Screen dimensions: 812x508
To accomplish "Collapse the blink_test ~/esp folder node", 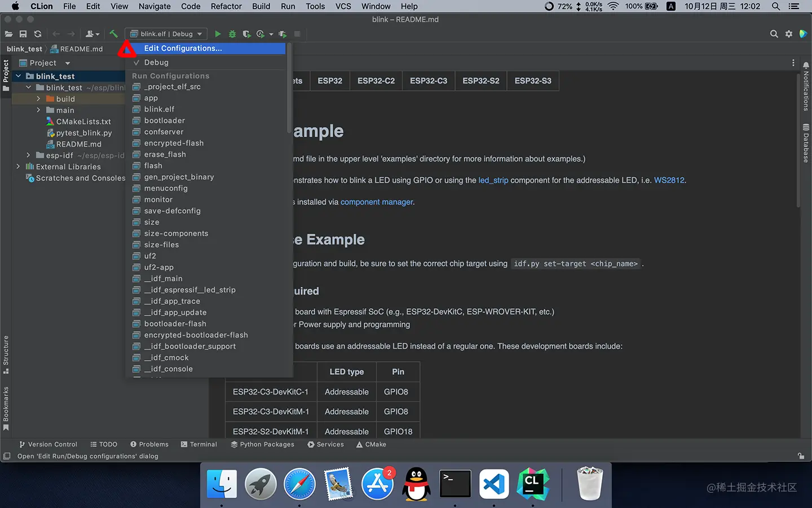I will point(28,87).
